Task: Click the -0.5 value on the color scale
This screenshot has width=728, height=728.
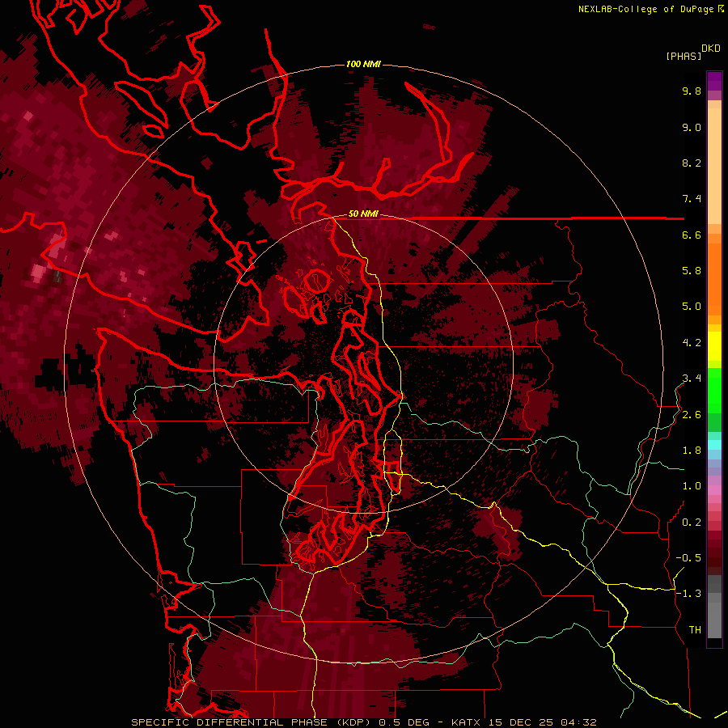Action: 688,558
